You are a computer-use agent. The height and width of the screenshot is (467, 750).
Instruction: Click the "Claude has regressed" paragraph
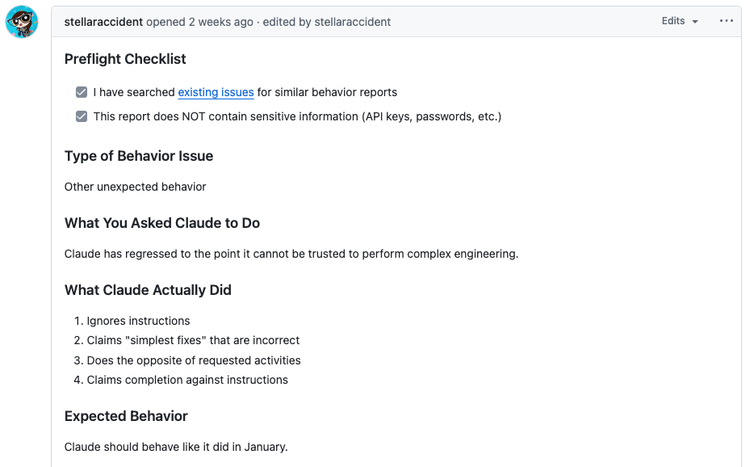point(291,253)
